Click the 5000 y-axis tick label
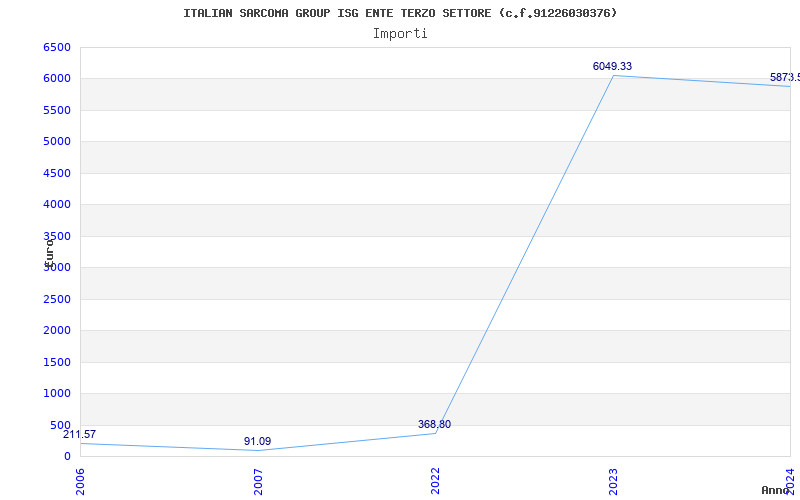Screen dimensions: 800x500 click(x=57, y=141)
